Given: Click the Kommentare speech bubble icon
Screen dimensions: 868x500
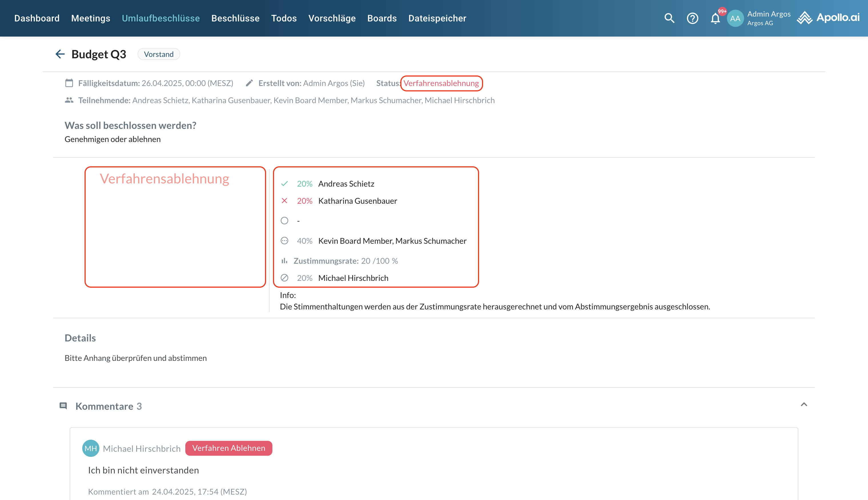Looking at the screenshot, I should [x=63, y=406].
